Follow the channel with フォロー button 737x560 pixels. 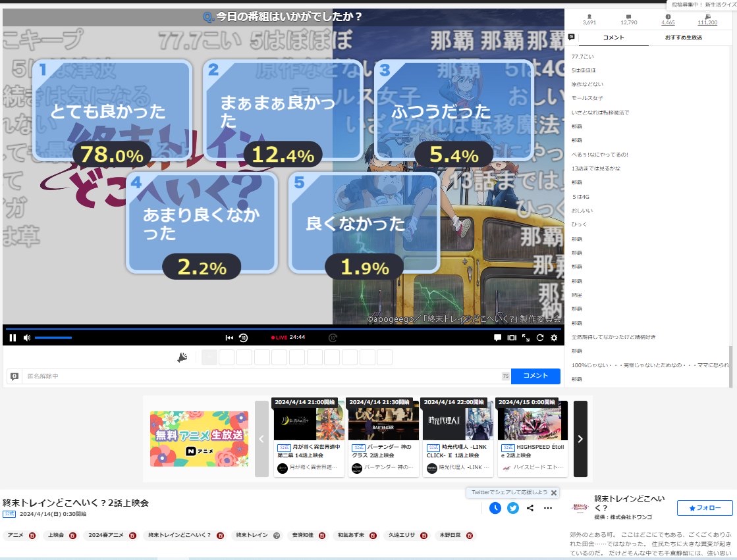click(x=704, y=508)
